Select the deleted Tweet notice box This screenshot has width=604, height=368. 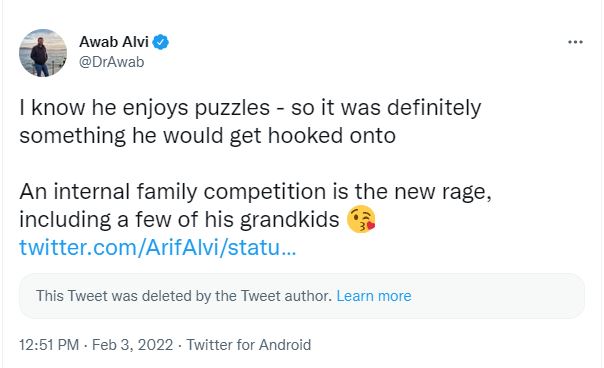302,296
